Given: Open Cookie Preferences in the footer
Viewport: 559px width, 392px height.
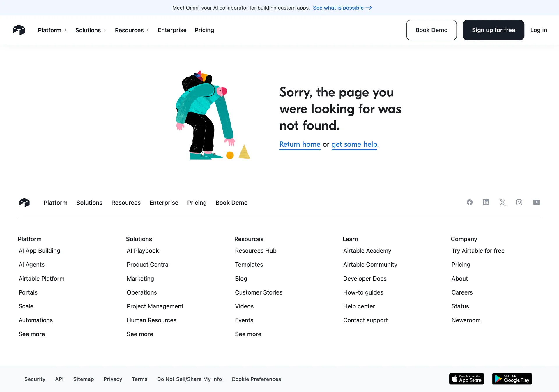Looking at the screenshot, I should pos(256,379).
